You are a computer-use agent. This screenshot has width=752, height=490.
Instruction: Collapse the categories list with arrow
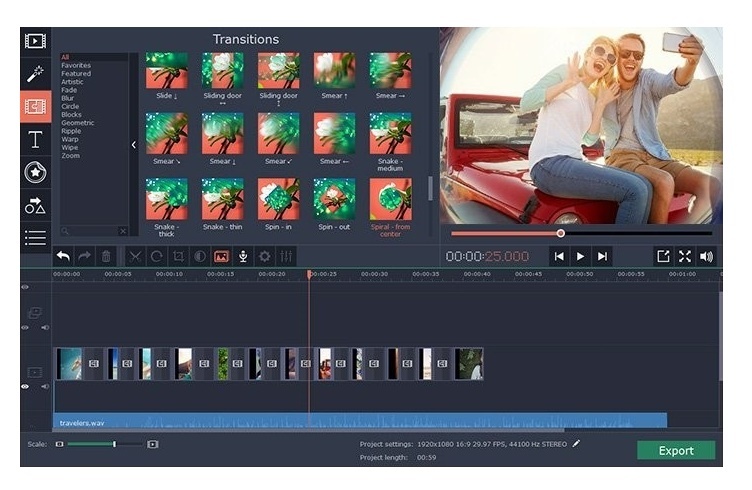point(134,145)
